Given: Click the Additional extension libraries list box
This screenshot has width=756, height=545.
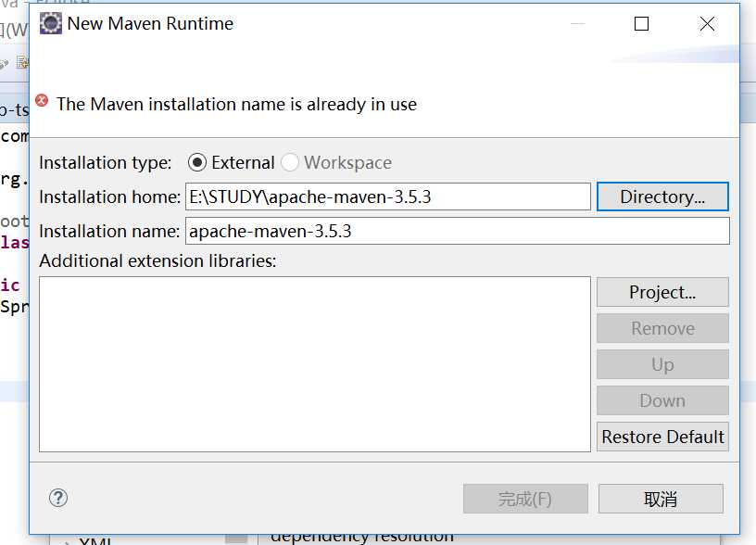Looking at the screenshot, I should click(315, 364).
